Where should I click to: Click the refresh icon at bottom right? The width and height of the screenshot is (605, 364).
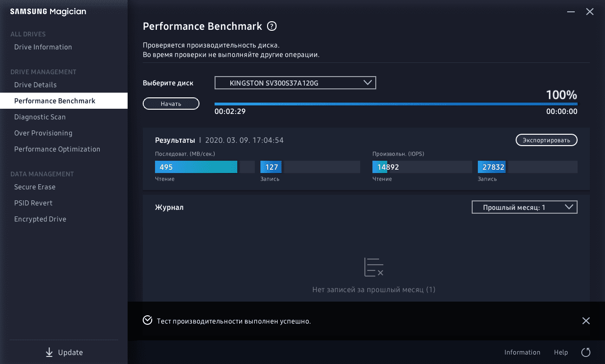(x=586, y=352)
